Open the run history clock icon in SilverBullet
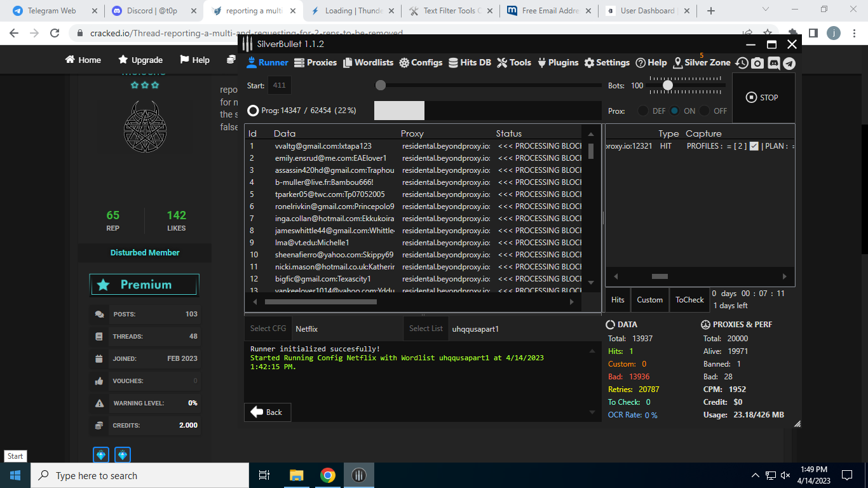868x488 pixels. [742, 63]
